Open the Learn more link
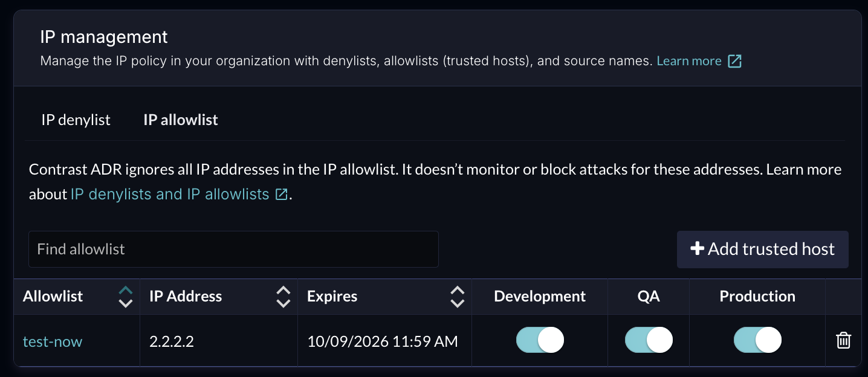The height and width of the screenshot is (377, 868). tap(689, 61)
